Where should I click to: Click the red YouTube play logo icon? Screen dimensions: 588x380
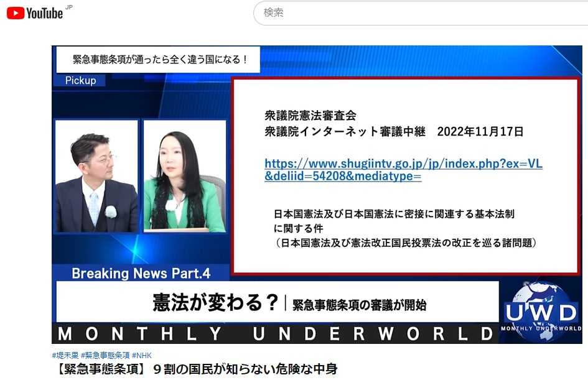pos(16,12)
